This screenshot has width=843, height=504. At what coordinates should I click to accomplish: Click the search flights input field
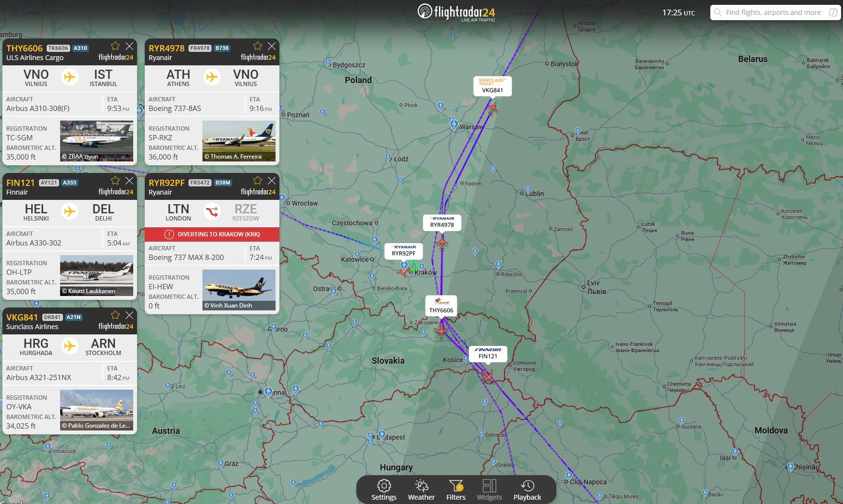point(774,12)
